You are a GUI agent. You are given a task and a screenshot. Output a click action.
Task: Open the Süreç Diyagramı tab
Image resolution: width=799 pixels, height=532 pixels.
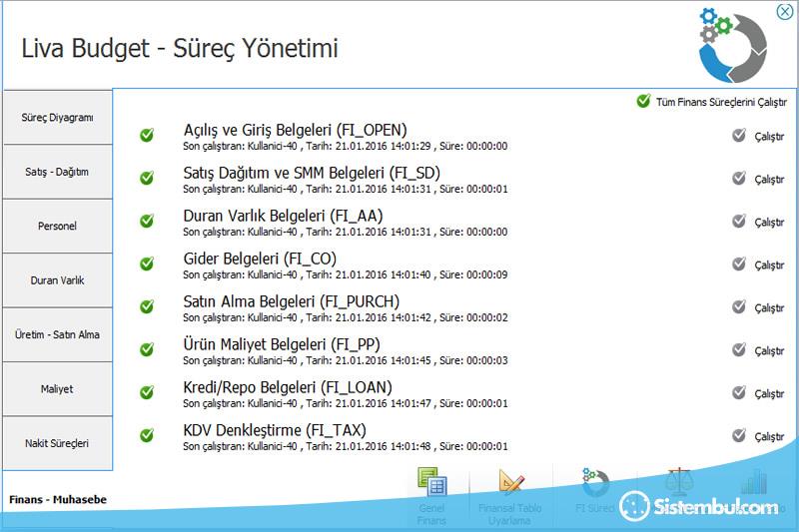click(x=57, y=117)
